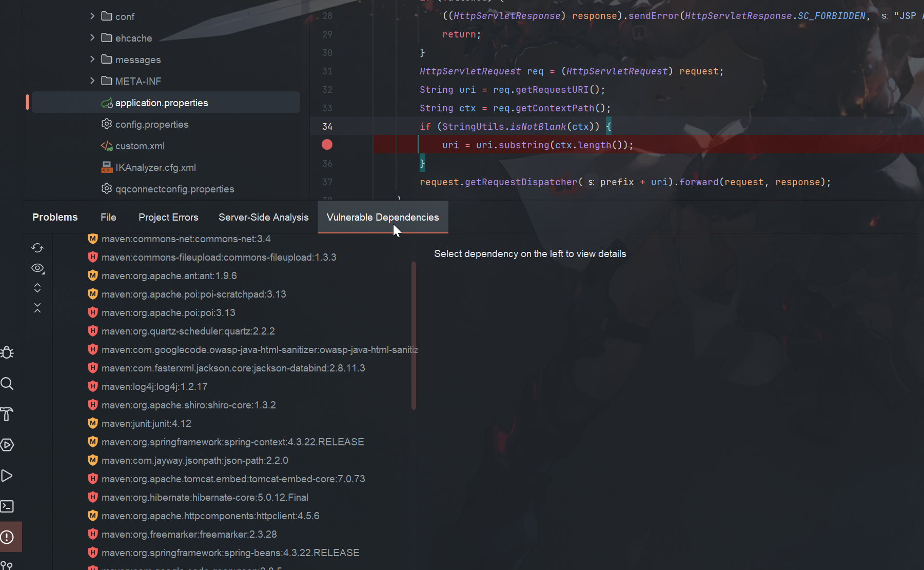This screenshot has height=570, width=924.
Task: Switch to the Server-Side Analysis tab
Action: tap(263, 218)
